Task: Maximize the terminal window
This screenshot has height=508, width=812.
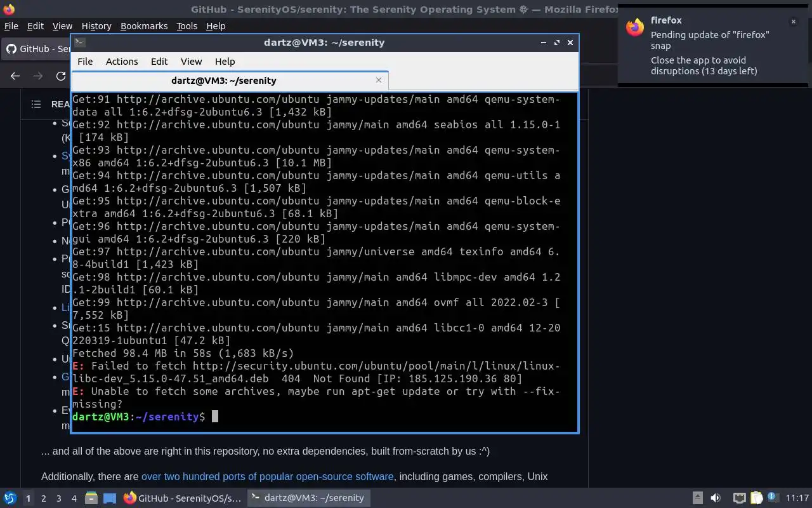Action: (557, 43)
